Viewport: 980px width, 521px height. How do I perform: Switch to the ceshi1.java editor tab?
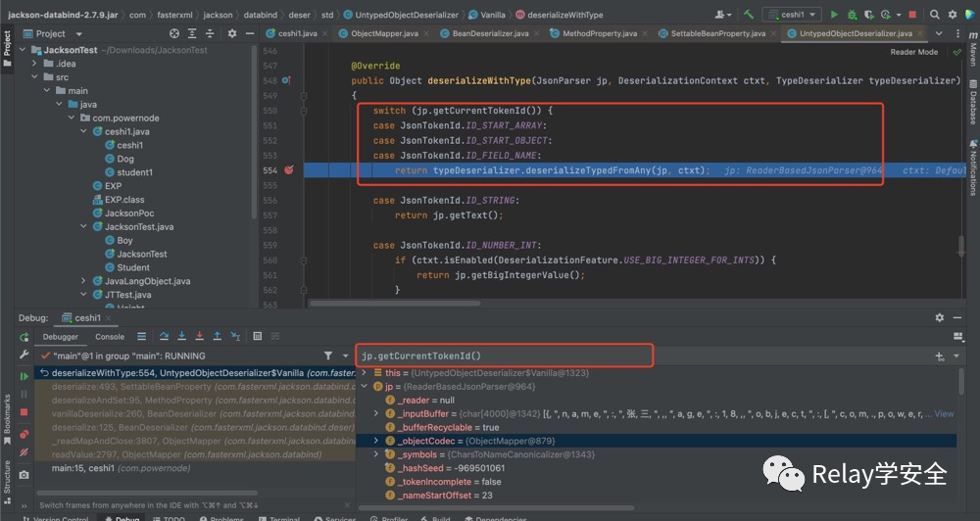(297, 33)
